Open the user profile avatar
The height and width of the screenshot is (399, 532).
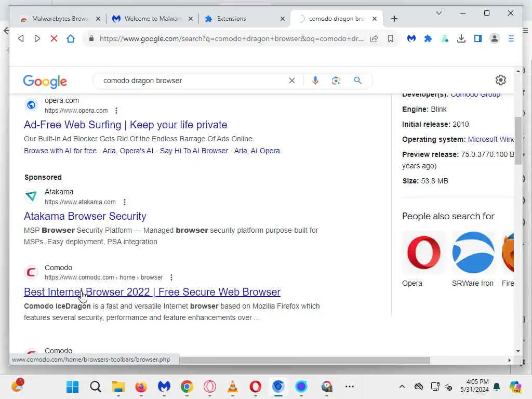coord(495,38)
